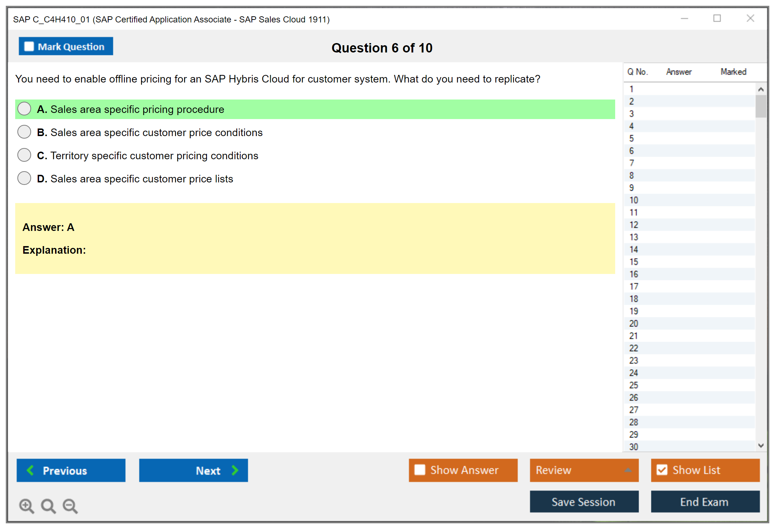Enable the Show Answer checkbox

pos(420,470)
